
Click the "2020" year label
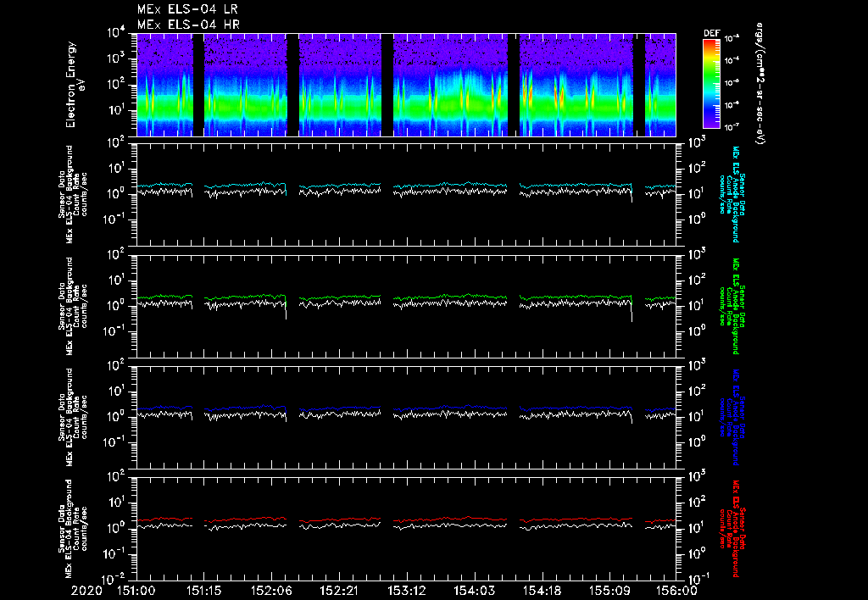pos(86,591)
